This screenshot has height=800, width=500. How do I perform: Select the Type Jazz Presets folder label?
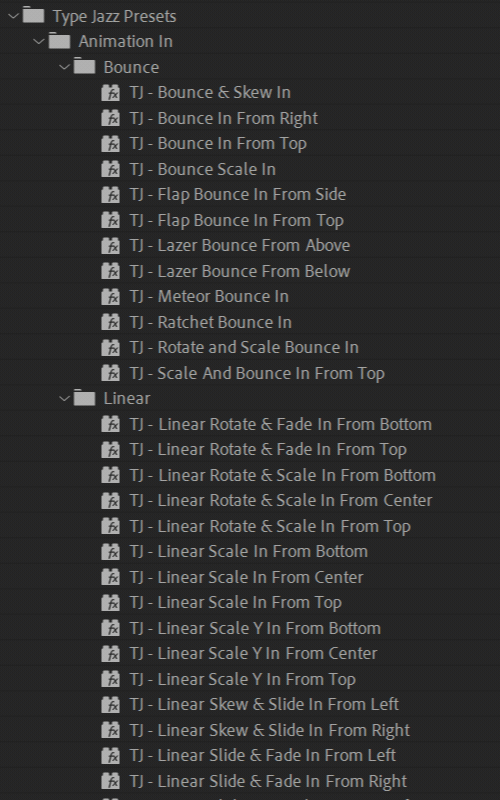(x=114, y=16)
